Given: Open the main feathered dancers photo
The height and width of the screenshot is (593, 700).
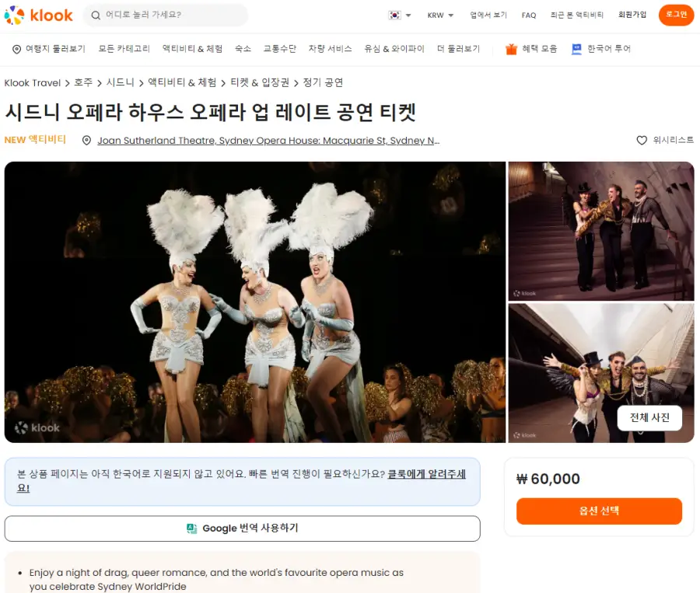Looking at the screenshot, I should point(255,302).
